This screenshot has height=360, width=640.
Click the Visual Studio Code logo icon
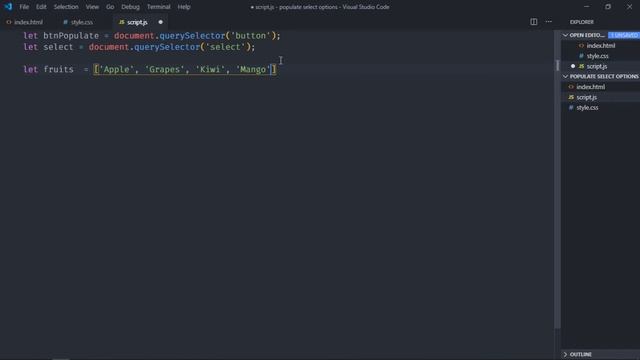tap(8, 7)
